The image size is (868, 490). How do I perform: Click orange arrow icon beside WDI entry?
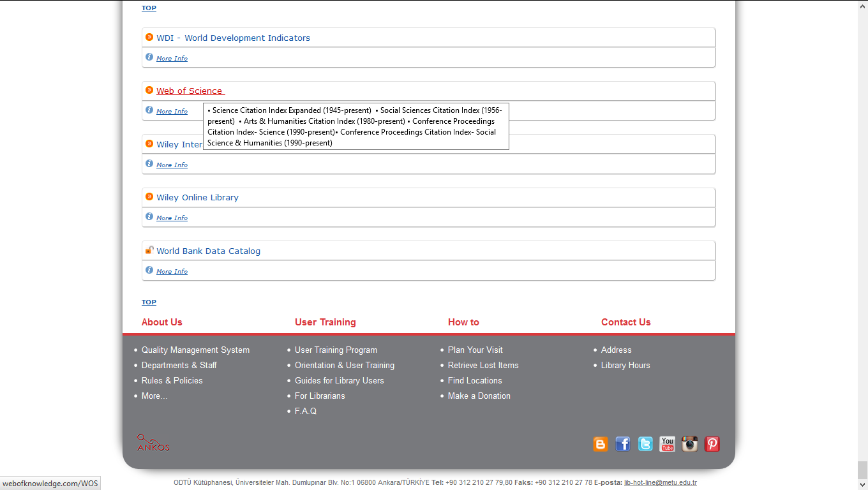pyautogui.click(x=149, y=37)
